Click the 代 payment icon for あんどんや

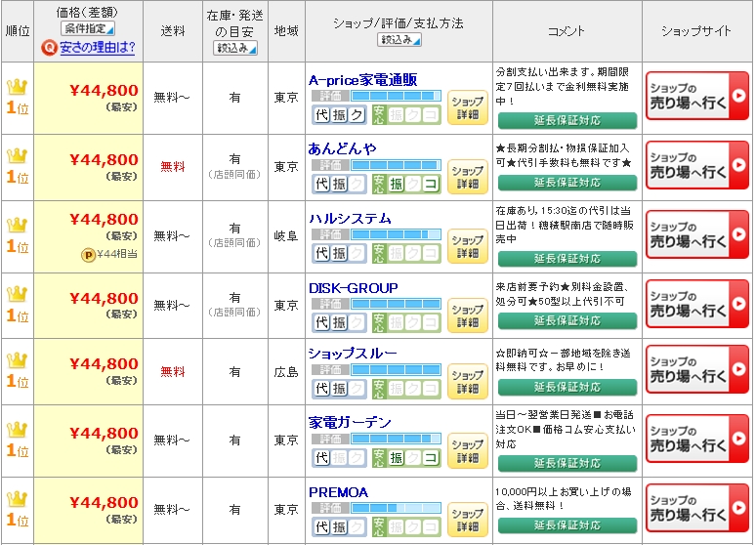(321, 184)
